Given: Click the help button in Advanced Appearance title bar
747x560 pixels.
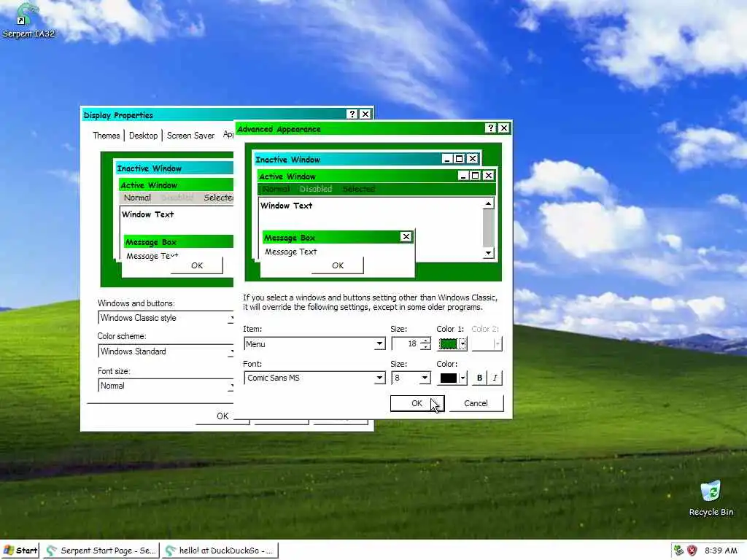Looking at the screenshot, I should (x=490, y=128).
